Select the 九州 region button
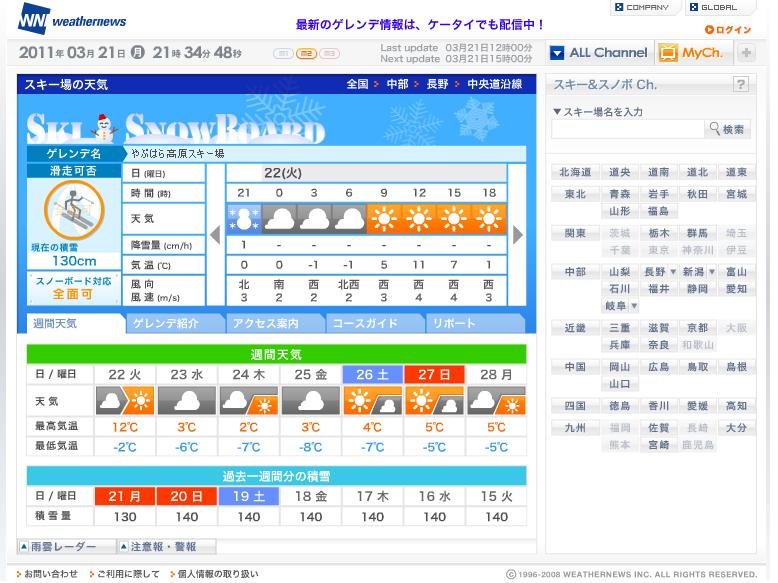Screen dimensions: 778x583 [575, 428]
